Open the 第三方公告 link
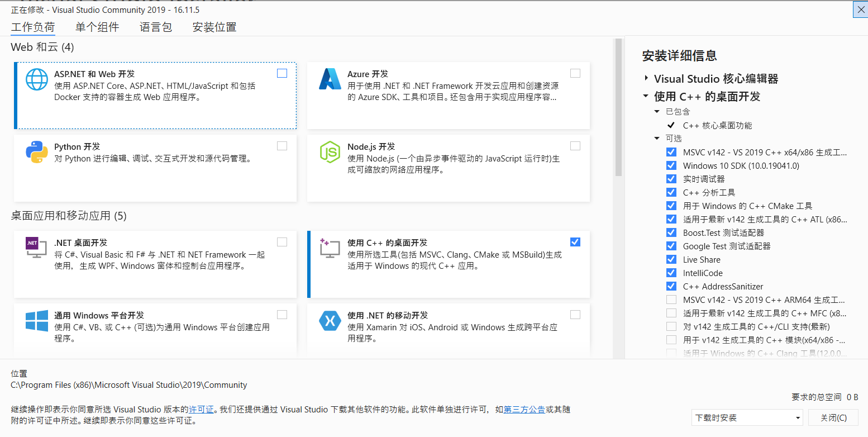The image size is (868, 437). click(524, 410)
